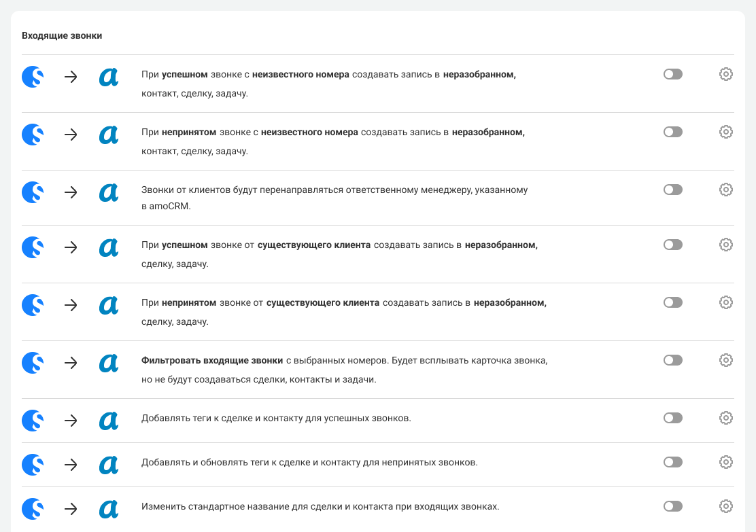The image size is (756, 532).
Task: Toggle adding and updating tags for missed calls
Action: (x=673, y=462)
